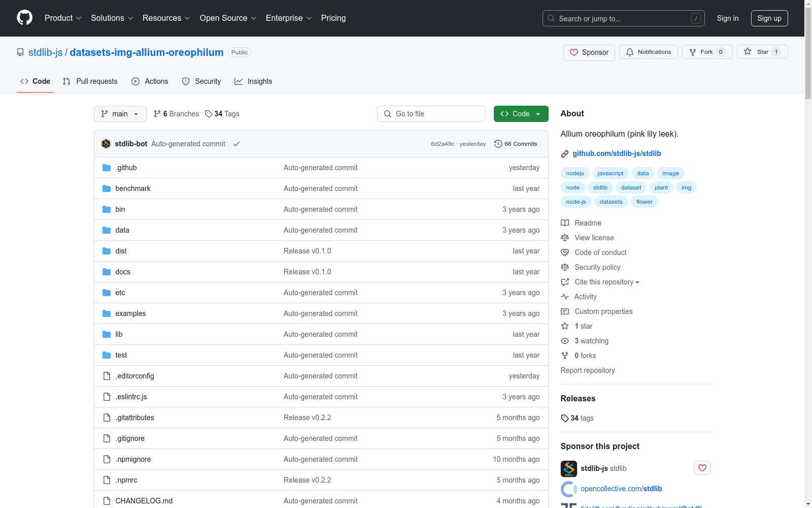Select the javascript topic tag
The width and height of the screenshot is (812, 508).
tap(611, 173)
